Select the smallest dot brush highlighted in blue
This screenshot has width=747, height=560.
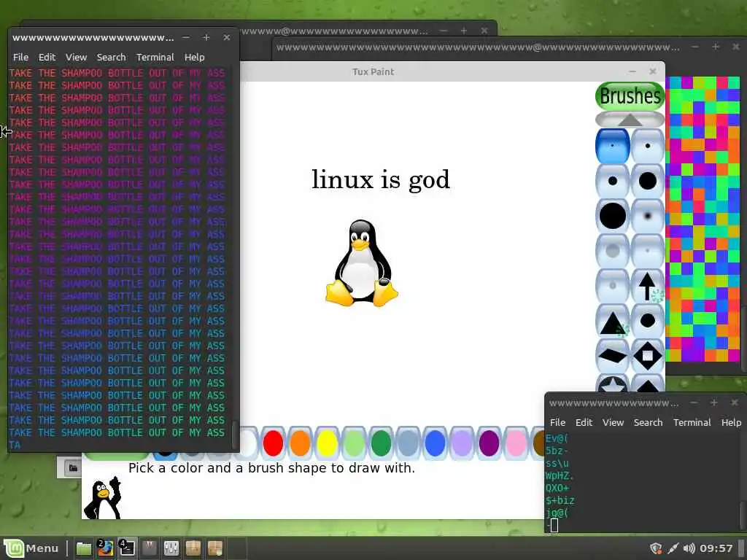(x=613, y=146)
